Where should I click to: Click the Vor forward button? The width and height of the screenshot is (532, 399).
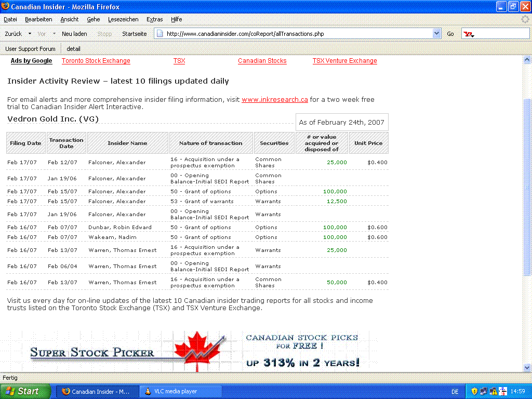42,34
